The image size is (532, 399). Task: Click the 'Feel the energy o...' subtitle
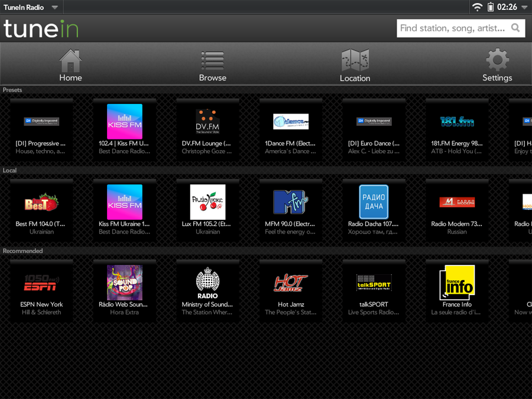click(x=290, y=232)
